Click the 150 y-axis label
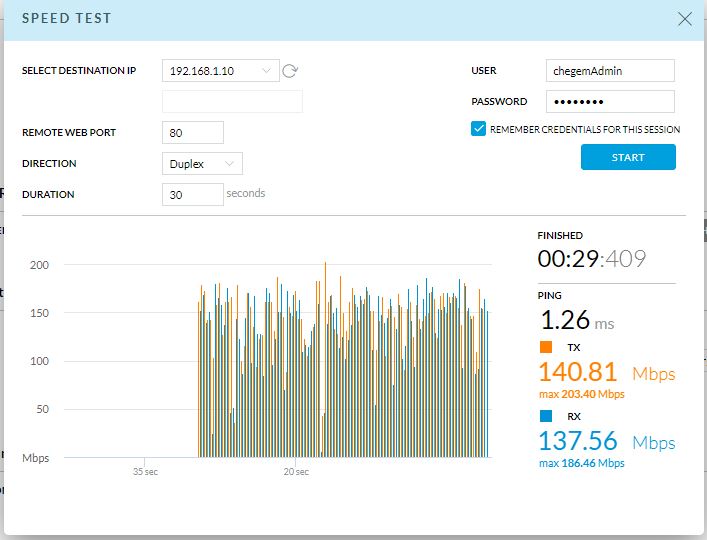 (x=39, y=313)
